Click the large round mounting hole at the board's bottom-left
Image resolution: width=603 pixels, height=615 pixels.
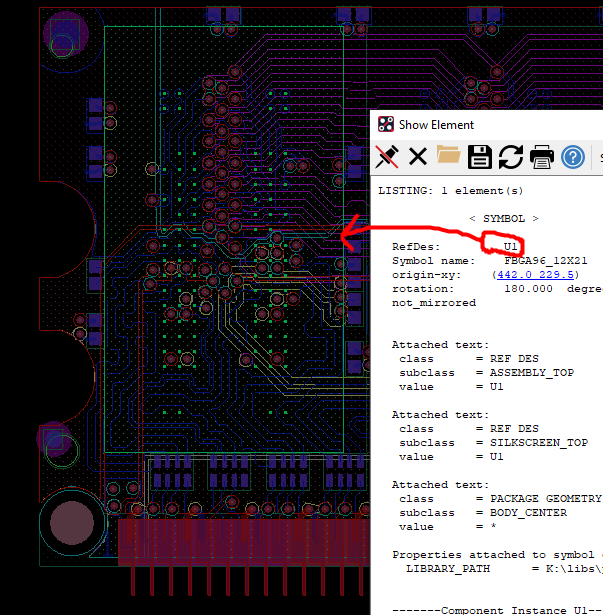click(x=72, y=523)
